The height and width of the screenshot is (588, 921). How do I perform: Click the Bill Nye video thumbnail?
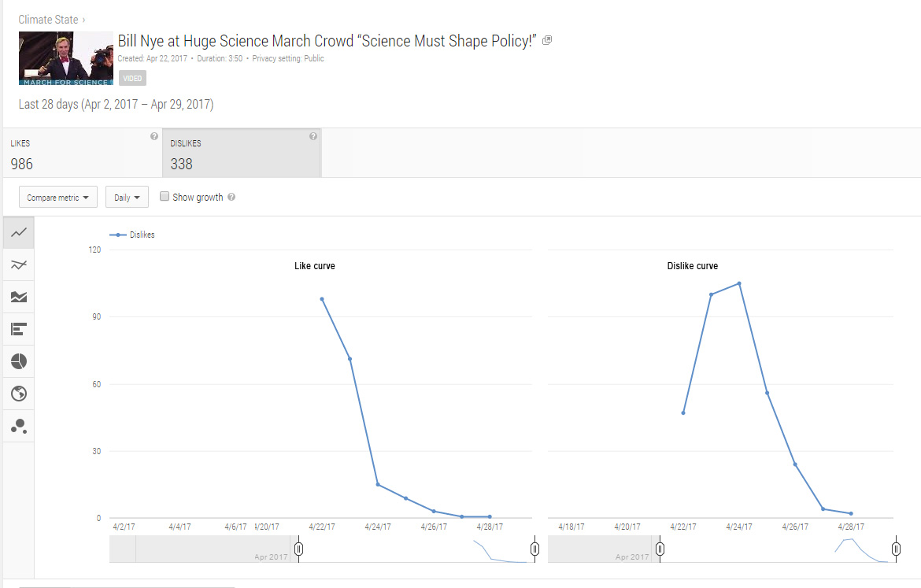click(66, 58)
